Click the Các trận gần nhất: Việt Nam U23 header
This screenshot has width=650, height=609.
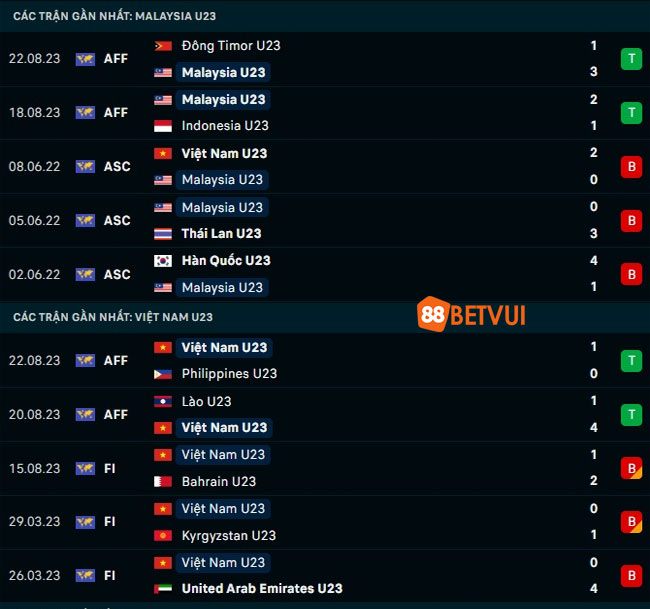click(x=113, y=317)
